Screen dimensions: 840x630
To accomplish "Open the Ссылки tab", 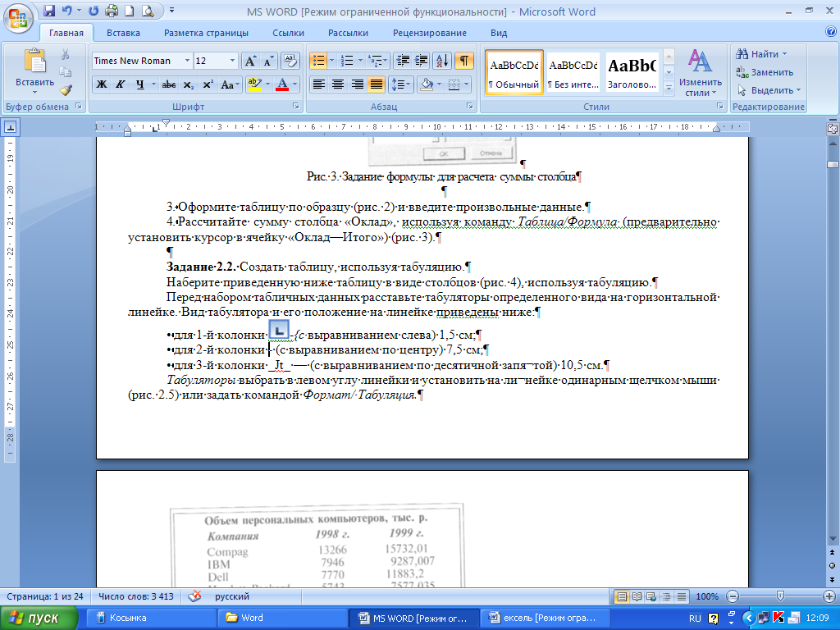I will [288, 33].
